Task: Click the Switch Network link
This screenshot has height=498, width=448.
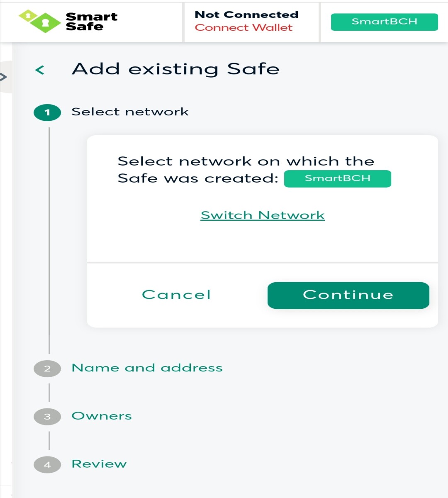Action: 263,215
